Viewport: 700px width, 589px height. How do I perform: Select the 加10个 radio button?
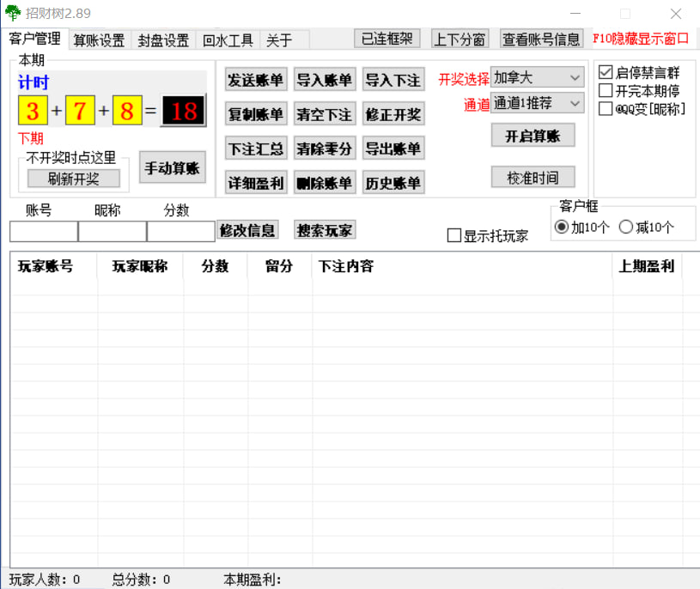(562, 227)
